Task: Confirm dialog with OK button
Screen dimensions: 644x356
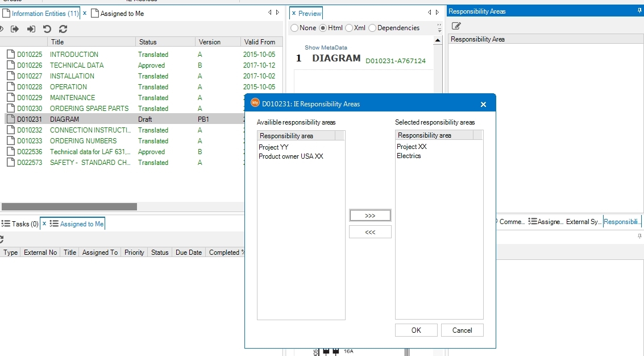Action: (416, 330)
